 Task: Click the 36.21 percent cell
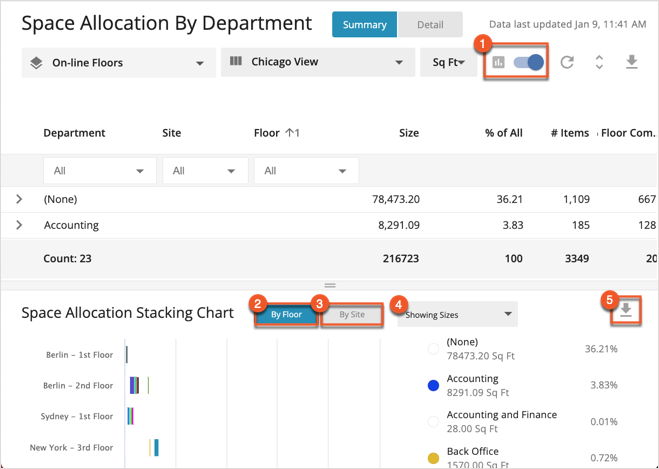pyautogui.click(x=509, y=199)
